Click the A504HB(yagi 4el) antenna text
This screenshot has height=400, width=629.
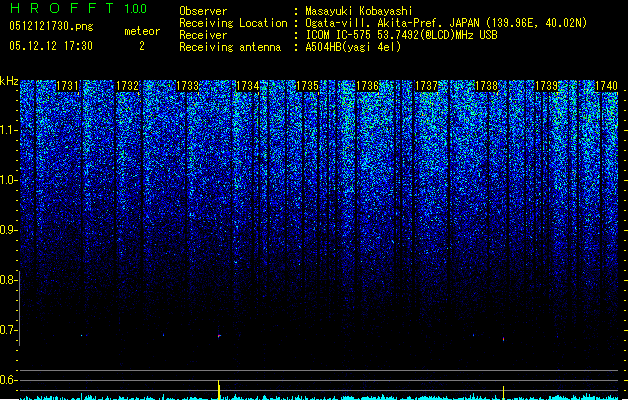(x=353, y=47)
